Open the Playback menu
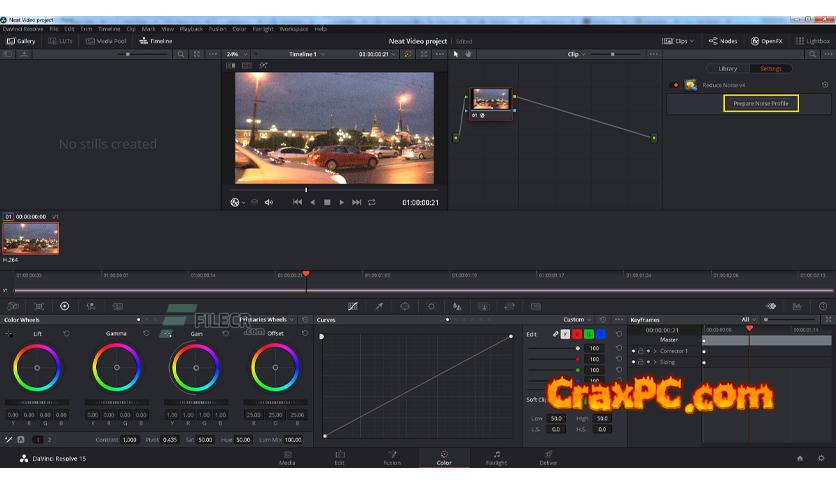Screen dimensions: 836x484 click(x=190, y=29)
